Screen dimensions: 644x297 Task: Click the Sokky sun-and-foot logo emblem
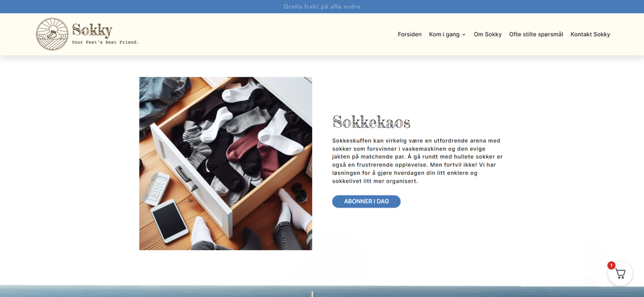(52, 34)
